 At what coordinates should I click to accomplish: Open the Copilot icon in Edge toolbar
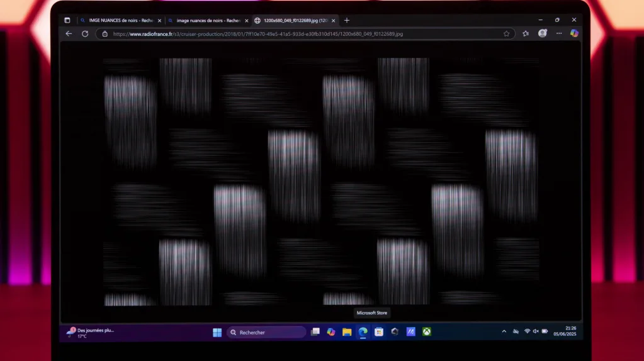573,33
